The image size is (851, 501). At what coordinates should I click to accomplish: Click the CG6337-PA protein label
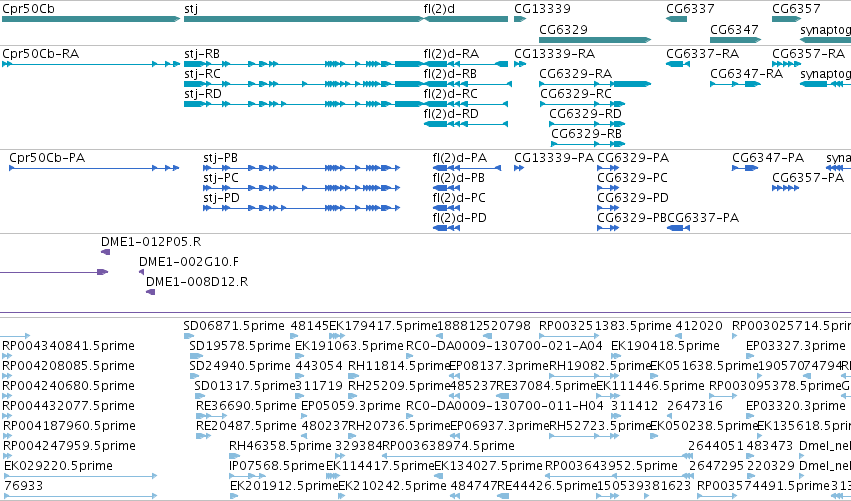tap(703, 218)
